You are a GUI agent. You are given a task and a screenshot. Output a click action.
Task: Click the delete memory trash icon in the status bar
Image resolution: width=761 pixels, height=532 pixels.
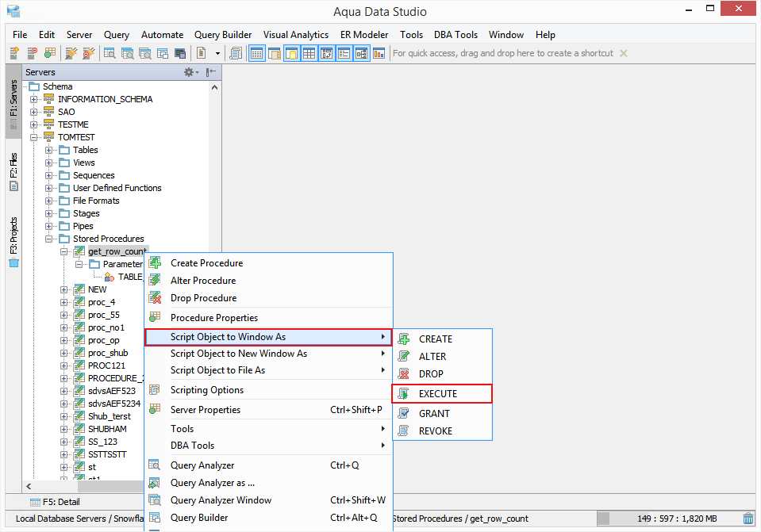[748, 518]
